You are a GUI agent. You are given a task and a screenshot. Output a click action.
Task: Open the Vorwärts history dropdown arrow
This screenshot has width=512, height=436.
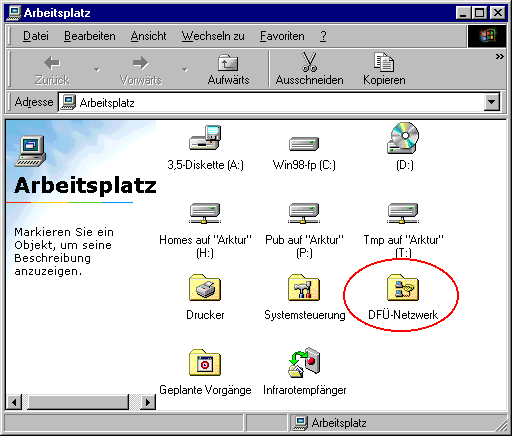click(x=185, y=70)
